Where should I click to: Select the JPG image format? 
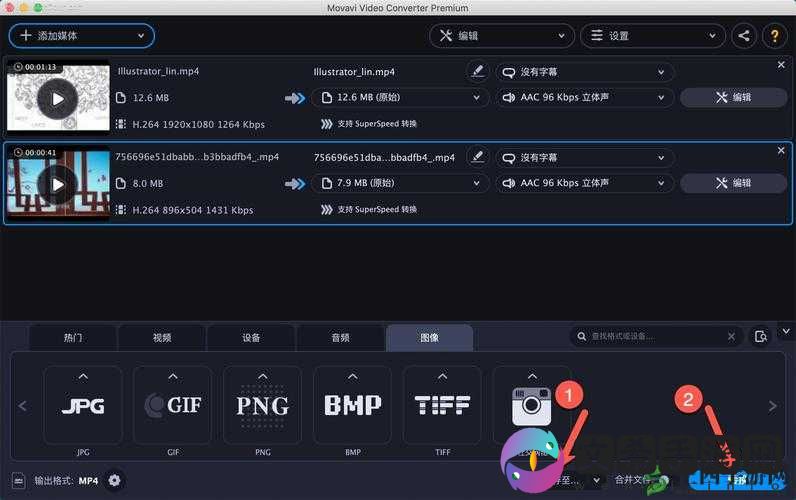click(83, 406)
